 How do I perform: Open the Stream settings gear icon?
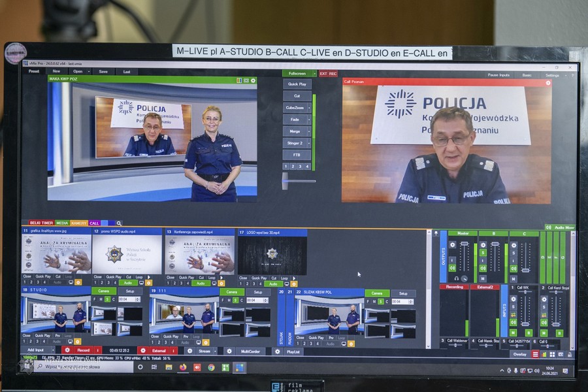(190, 350)
